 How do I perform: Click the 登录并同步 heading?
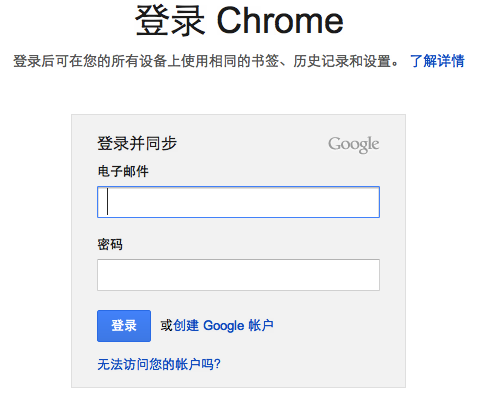coord(137,144)
